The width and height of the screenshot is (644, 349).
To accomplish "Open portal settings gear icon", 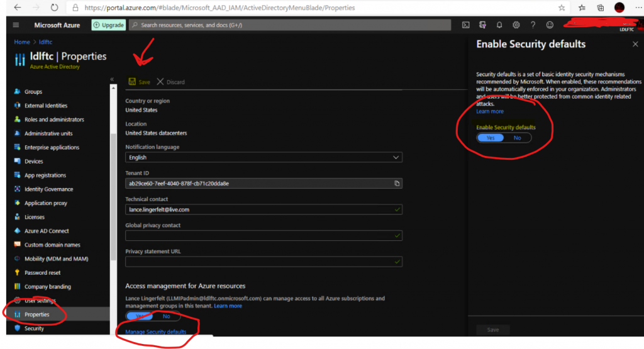I will (x=516, y=25).
